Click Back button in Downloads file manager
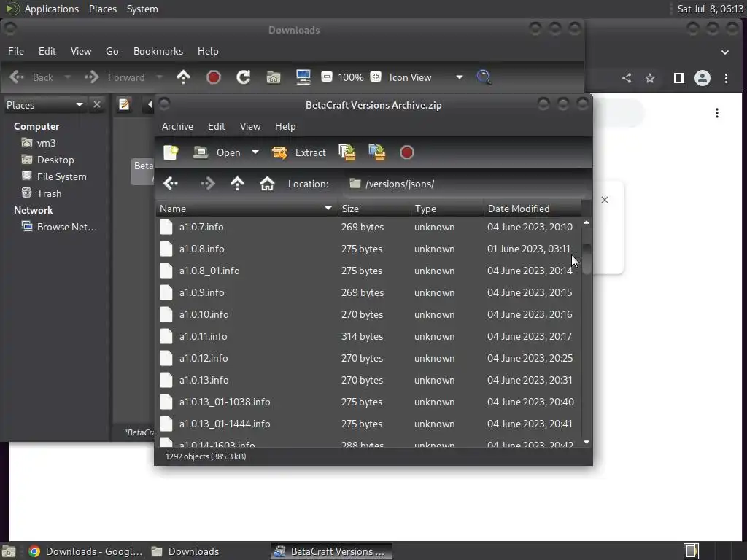Screen dimensions: 747x560 point(31,77)
